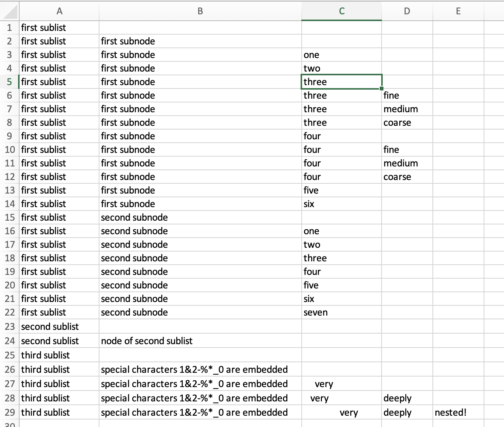The height and width of the screenshot is (427, 504).
Task: Select row 1 header
Action: pos(9,27)
